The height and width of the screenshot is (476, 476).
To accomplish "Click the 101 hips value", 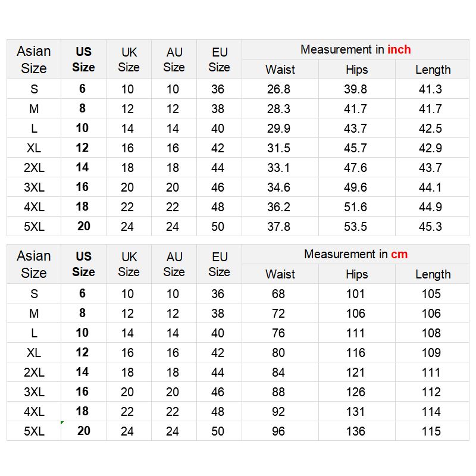I will pyautogui.click(x=355, y=294).
